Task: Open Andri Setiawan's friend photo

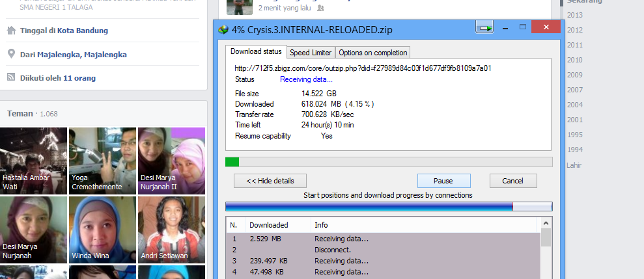Action: [x=171, y=230]
